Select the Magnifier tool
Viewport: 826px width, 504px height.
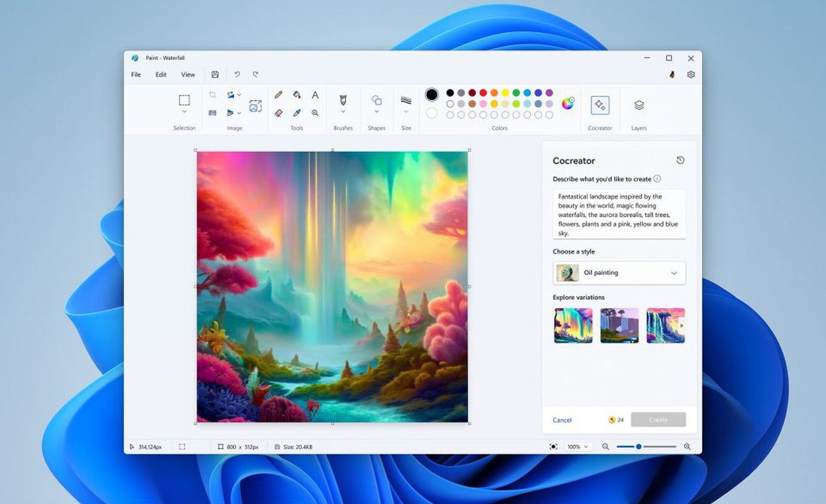[315, 113]
